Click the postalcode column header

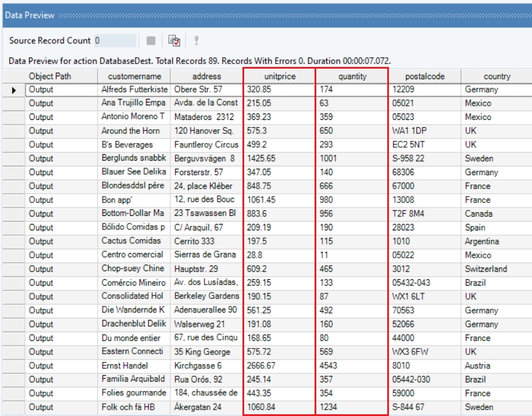point(424,76)
